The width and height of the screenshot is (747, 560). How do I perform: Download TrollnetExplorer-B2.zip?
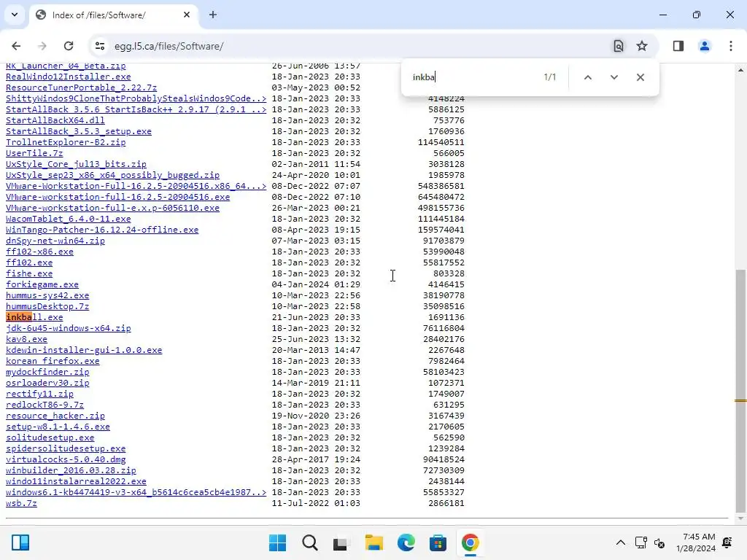(x=66, y=142)
